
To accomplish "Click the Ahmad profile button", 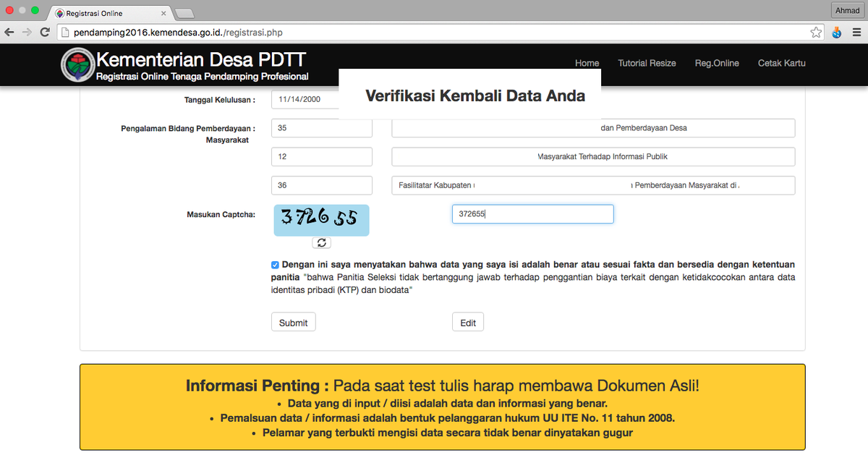I will 847,10.
